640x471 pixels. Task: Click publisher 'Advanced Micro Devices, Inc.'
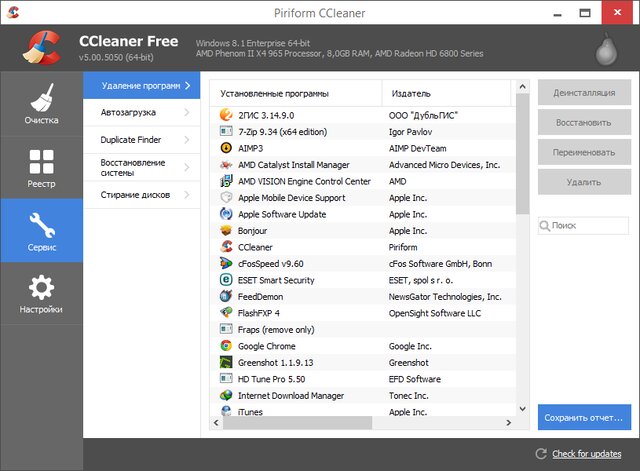coord(444,165)
